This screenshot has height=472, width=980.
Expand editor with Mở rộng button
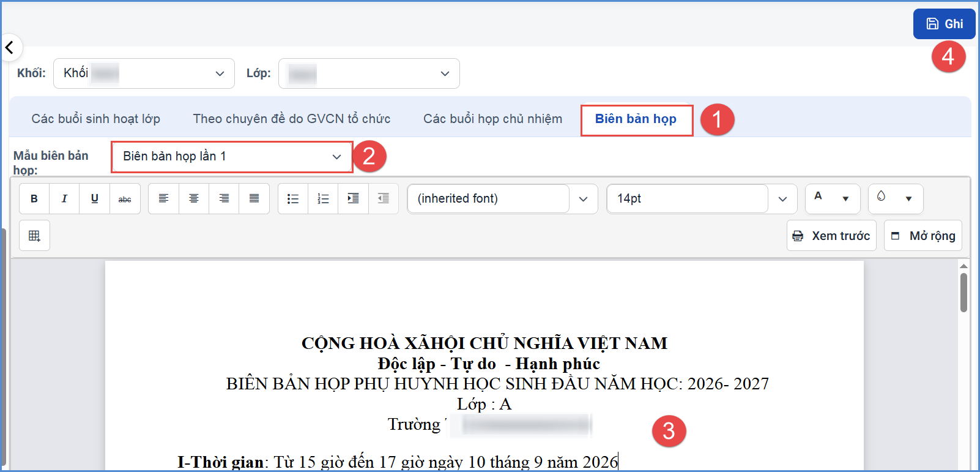922,236
